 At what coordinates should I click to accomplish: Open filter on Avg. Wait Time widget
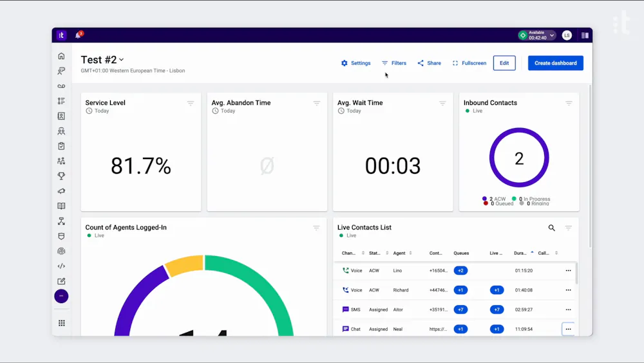[x=442, y=104]
